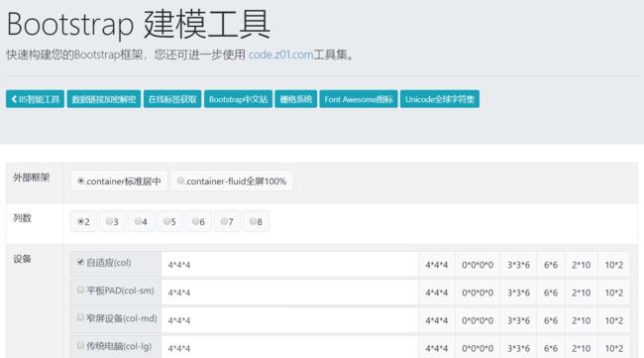Apply 4*4*4 preset in 平板PAD(col-sm) row

point(437,293)
